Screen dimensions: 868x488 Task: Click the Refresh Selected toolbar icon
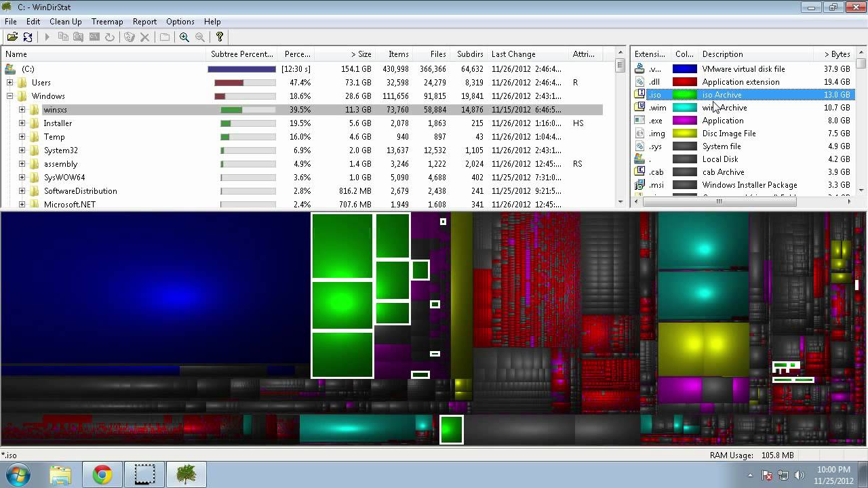tap(110, 37)
